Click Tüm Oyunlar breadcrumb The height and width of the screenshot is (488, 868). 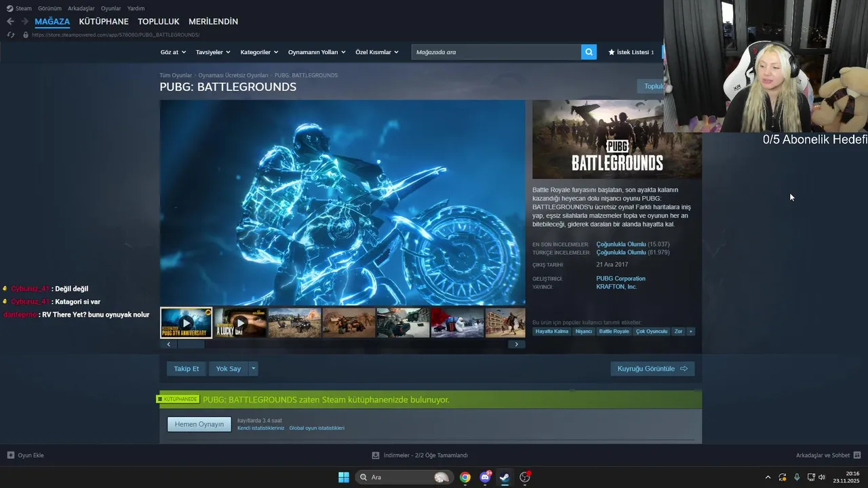pos(176,75)
